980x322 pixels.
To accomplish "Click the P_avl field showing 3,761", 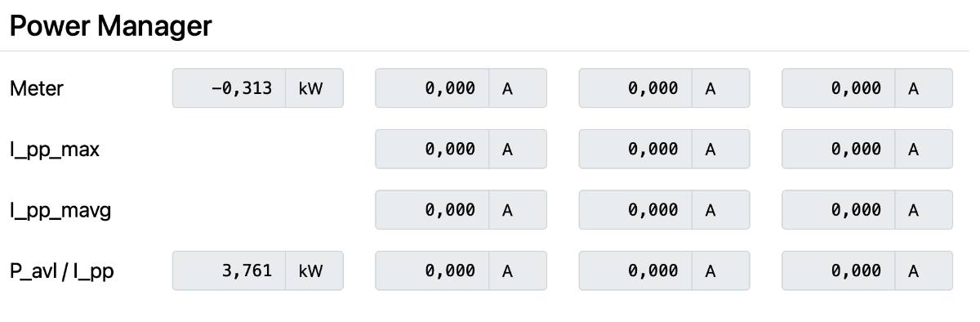I will (229, 271).
